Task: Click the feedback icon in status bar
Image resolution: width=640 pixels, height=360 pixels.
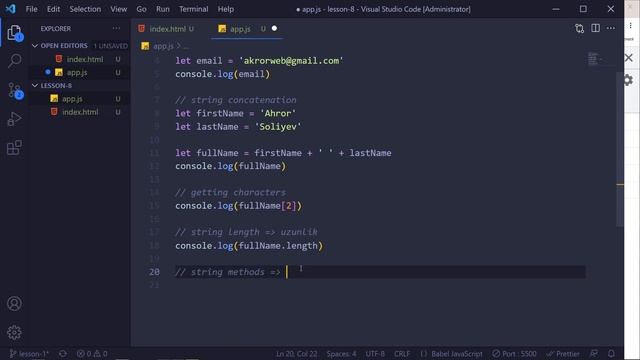Action: pyautogui.click(x=594, y=353)
